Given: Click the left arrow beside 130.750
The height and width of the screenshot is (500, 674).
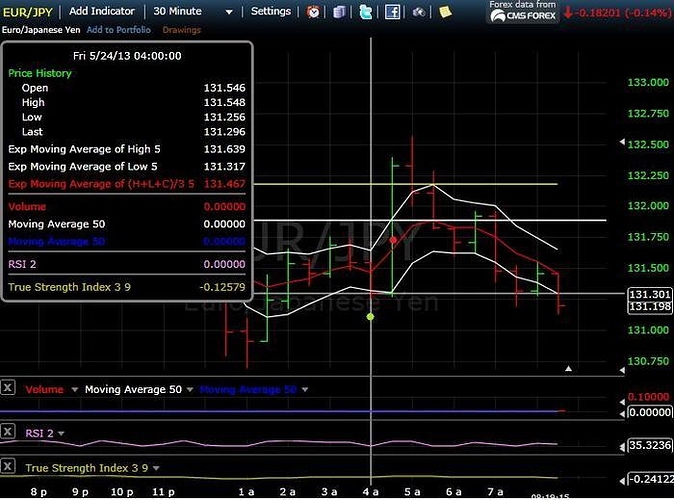Looking at the screenshot, I should coord(622,370).
